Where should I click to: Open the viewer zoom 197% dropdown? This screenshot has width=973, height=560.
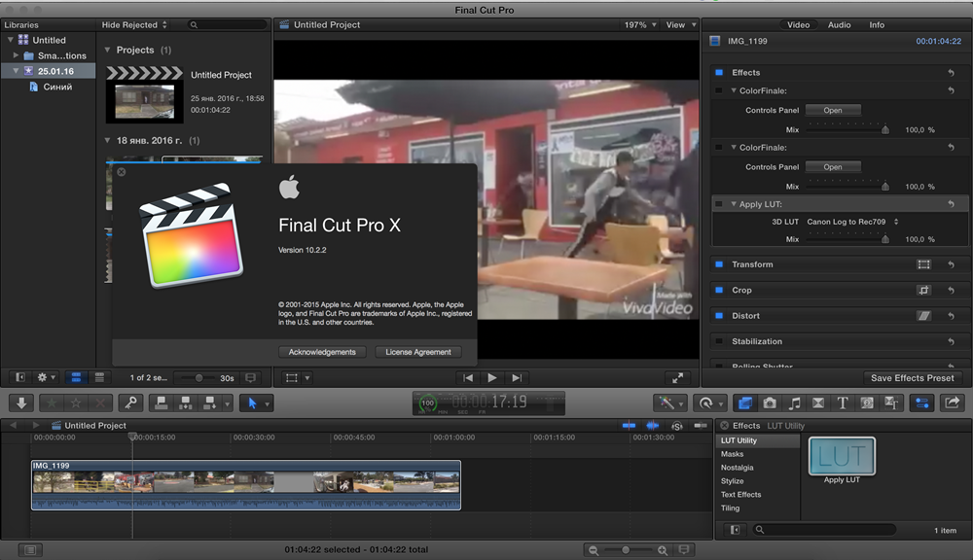(x=638, y=25)
